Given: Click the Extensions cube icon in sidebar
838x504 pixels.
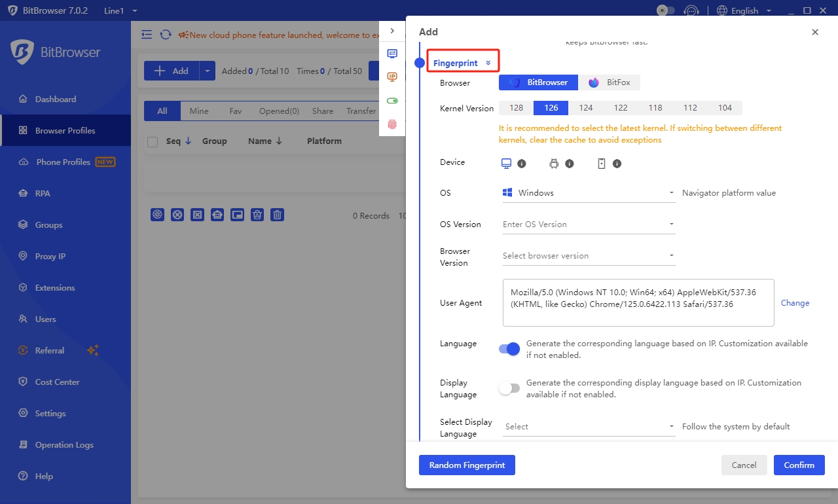Looking at the screenshot, I should [23, 288].
